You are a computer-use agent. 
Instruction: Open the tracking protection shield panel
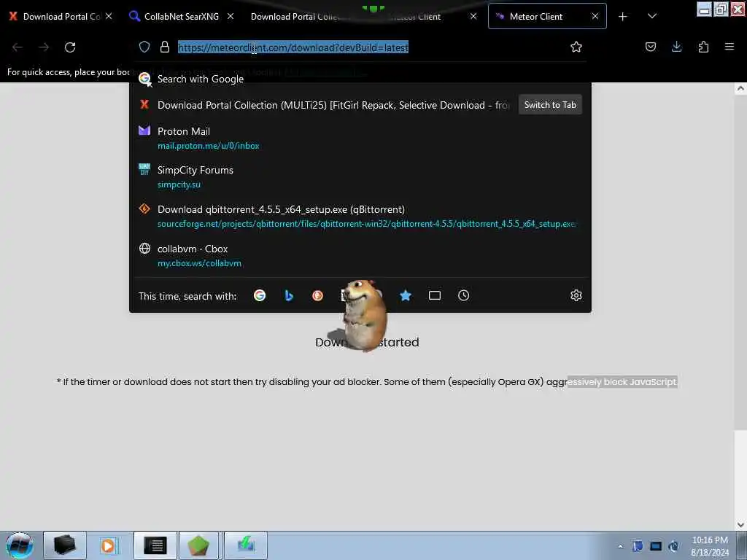144,47
